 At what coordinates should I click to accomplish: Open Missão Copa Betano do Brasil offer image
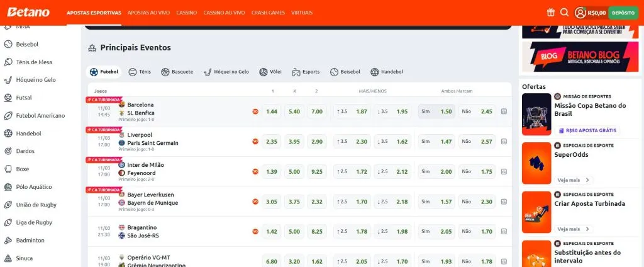[536, 115]
